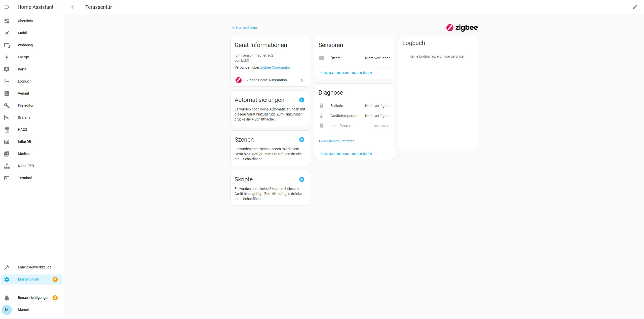Go to Entwicklerwerkzeuge in the sidebar

34,267
